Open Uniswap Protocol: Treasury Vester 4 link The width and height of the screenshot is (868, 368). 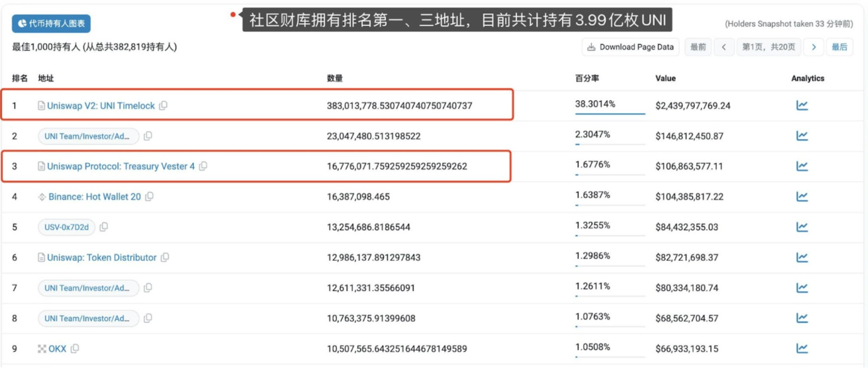point(121,166)
